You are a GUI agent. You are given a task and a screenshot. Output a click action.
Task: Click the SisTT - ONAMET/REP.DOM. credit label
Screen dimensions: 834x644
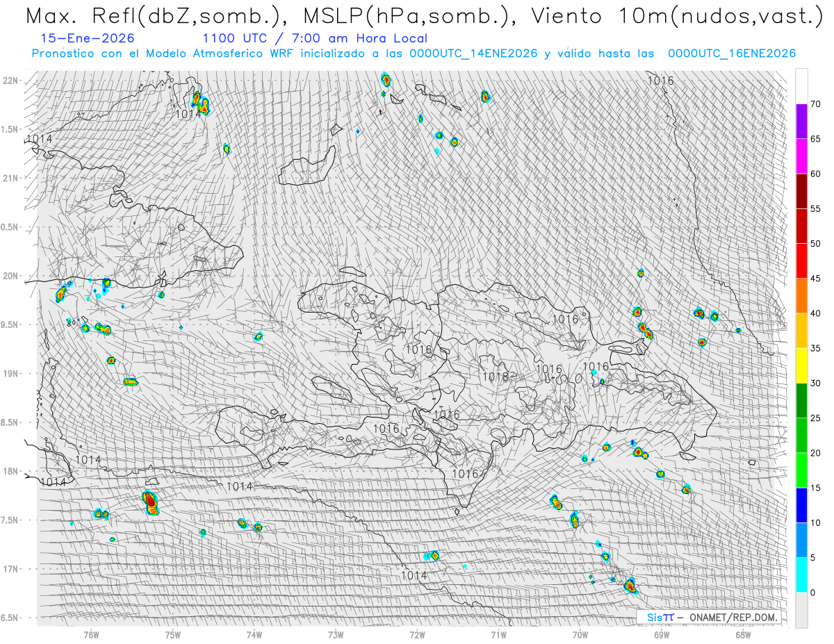(708, 617)
